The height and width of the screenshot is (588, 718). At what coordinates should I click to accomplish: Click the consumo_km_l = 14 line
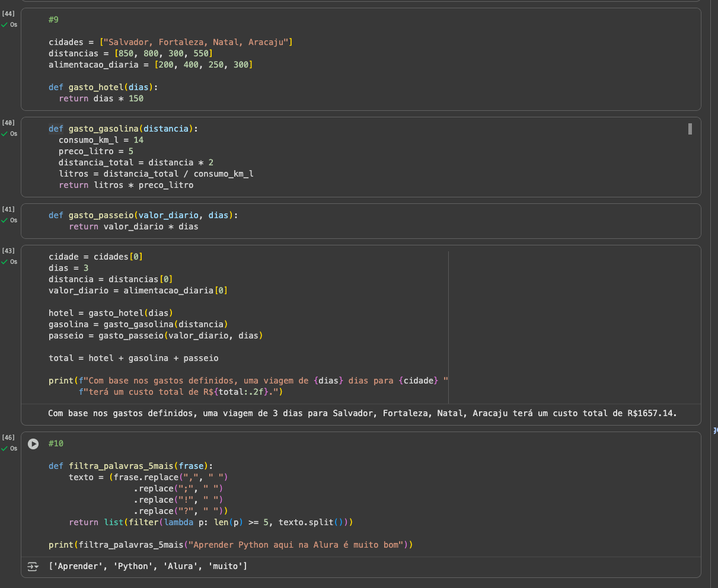click(x=101, y=140)
